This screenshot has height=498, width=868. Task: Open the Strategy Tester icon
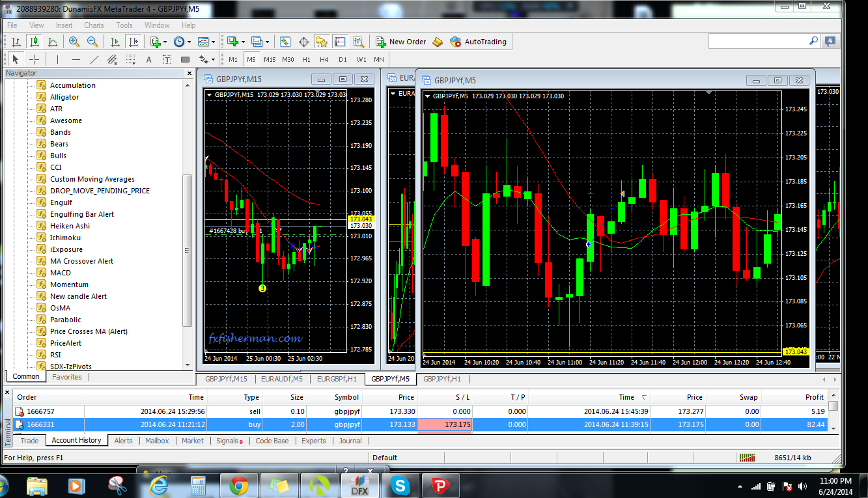(358, 42)
